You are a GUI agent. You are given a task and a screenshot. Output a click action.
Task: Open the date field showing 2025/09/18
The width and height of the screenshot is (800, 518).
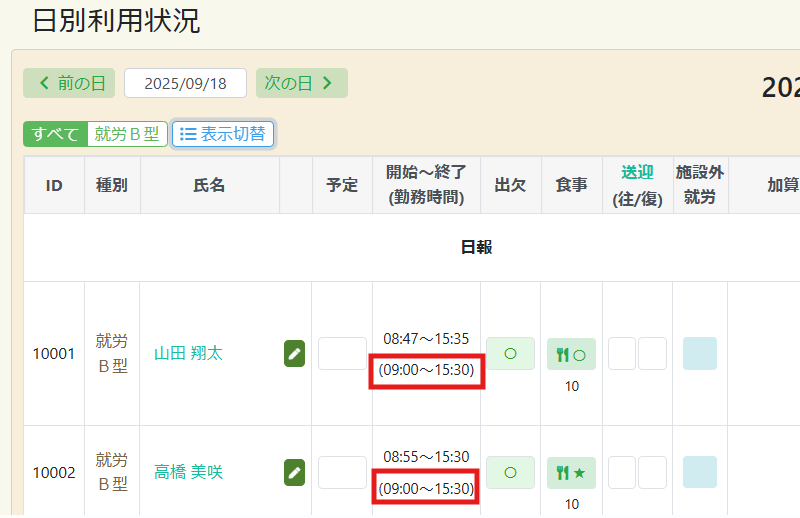pyautogui.click(x=185, y=83)
